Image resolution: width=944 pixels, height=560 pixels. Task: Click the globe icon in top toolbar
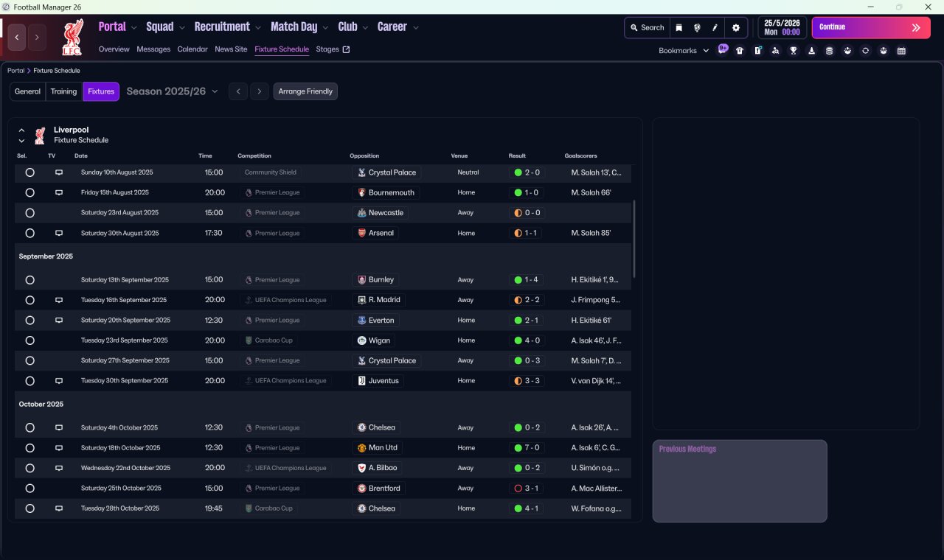tap(697, 28)
